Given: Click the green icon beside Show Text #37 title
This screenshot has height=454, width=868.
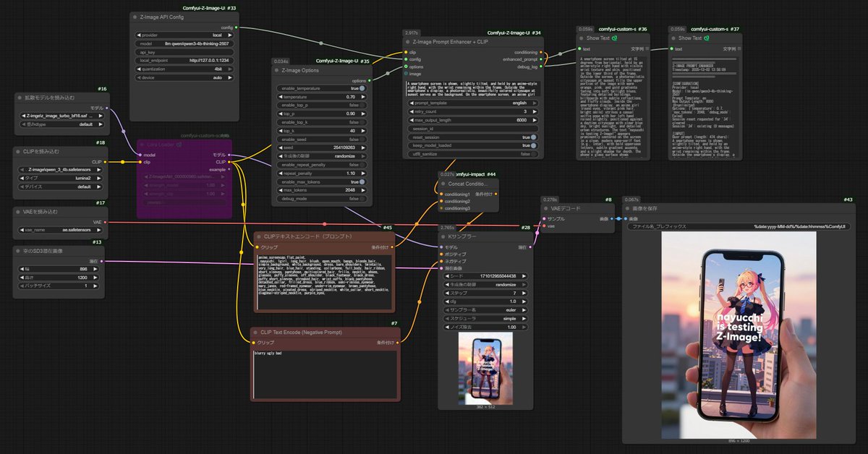Looking at the screenshot, I should [707, 38].
